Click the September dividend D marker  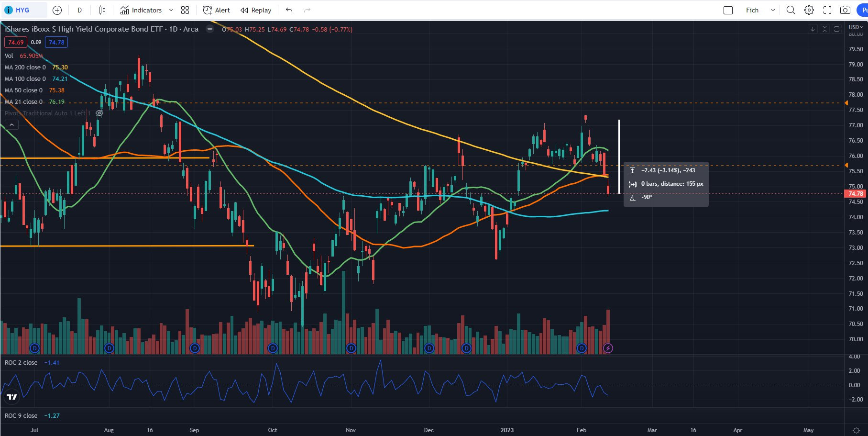(x=195, y=348)
